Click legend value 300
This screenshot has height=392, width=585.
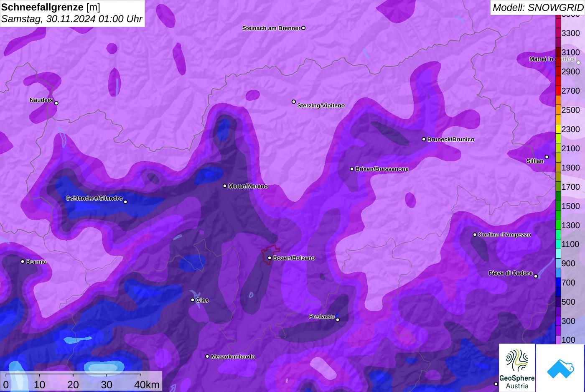569,321
